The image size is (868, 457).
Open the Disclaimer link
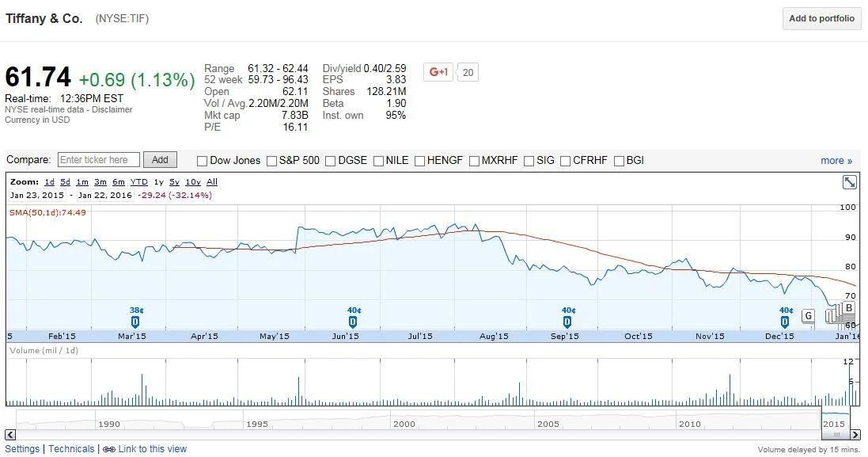112,109
